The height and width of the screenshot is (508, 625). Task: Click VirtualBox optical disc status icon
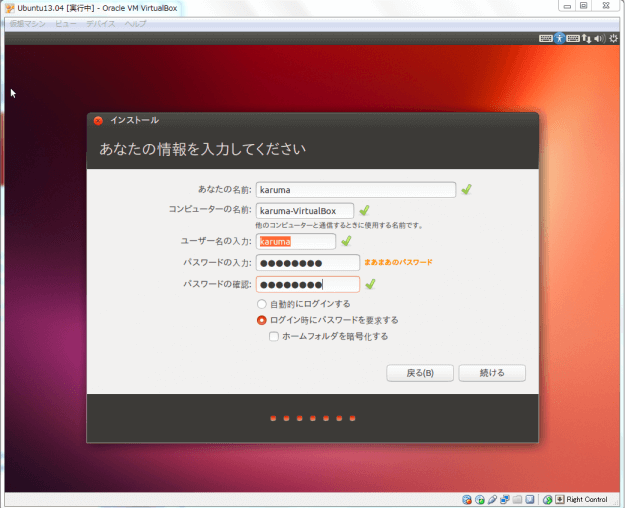(x=480, y=500)
